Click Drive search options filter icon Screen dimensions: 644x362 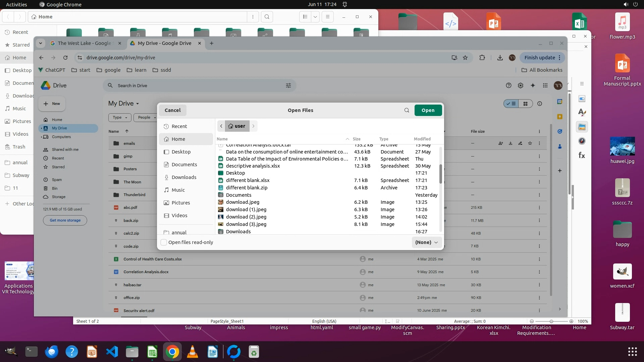[288, 85]
